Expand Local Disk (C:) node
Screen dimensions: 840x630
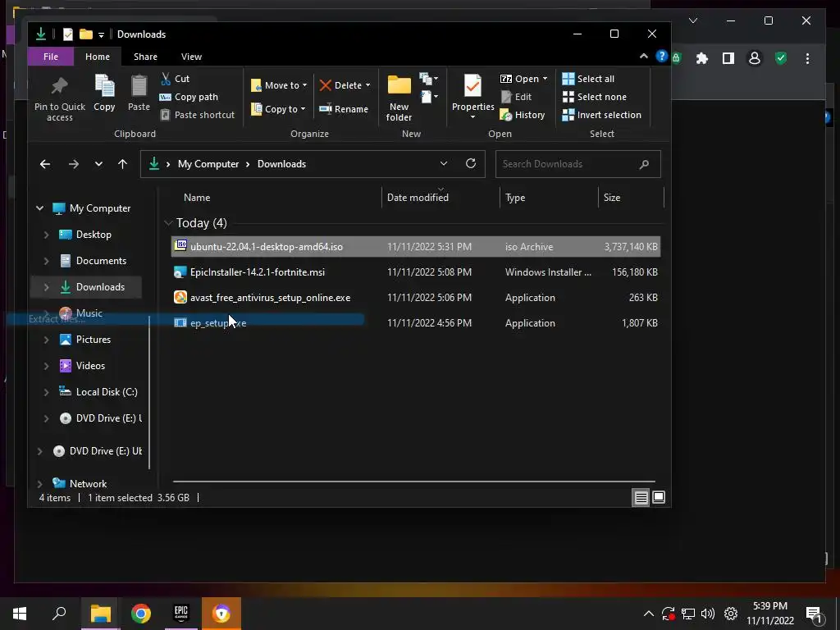(x=47, y=392)
